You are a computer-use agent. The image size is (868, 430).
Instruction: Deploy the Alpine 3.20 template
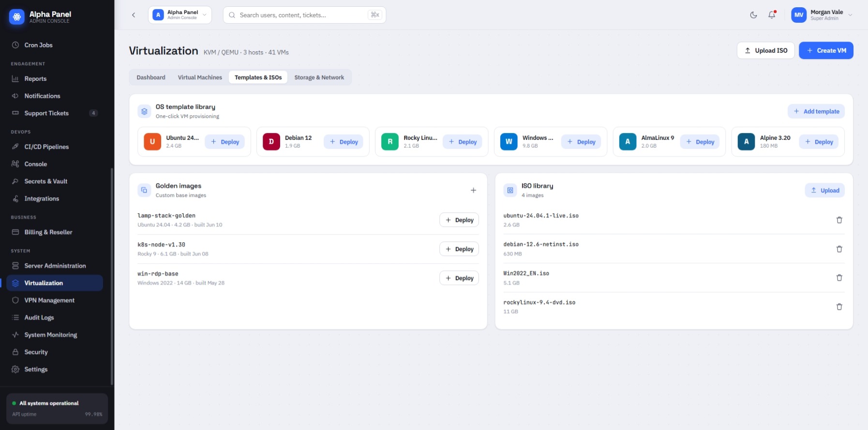[819, 142]
